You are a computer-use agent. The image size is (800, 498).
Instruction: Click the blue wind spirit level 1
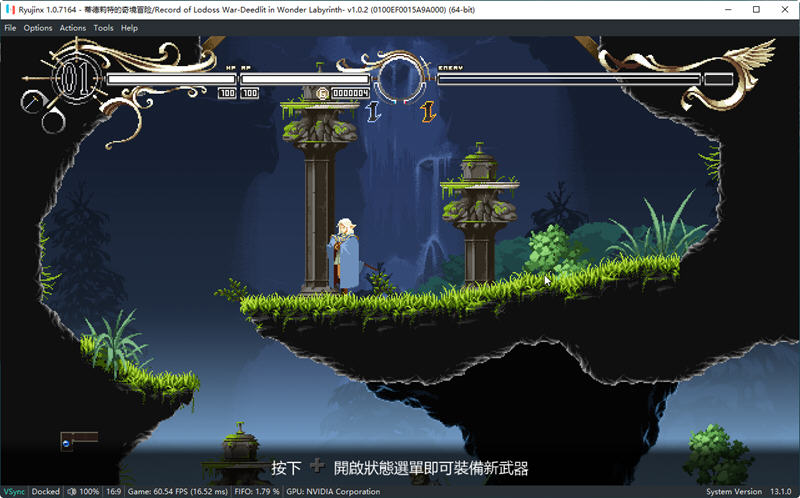(x=374, y=111)
